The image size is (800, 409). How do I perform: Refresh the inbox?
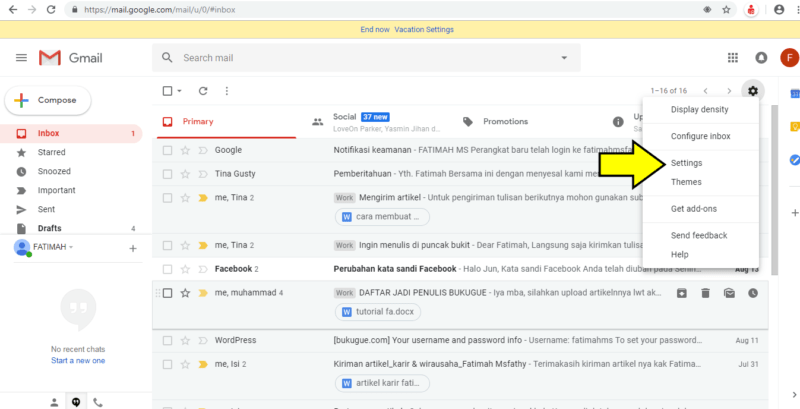click(x=203, y=91)
